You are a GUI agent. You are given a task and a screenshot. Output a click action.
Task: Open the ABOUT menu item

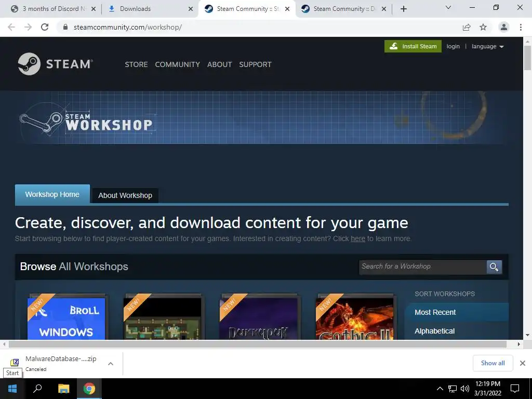tap(220, 64)
